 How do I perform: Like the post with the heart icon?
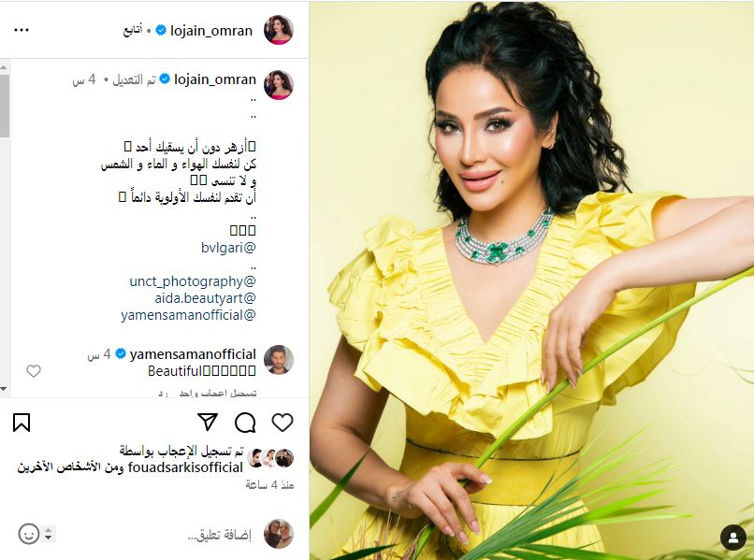click(x=283, y=423)
